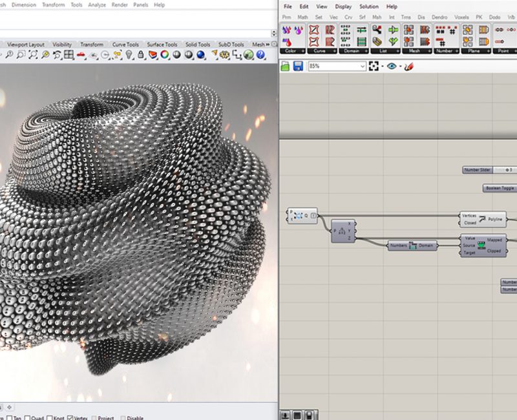Click the Boolean Toggle component
Screen dimensions: 517x420
pos(500,188)
